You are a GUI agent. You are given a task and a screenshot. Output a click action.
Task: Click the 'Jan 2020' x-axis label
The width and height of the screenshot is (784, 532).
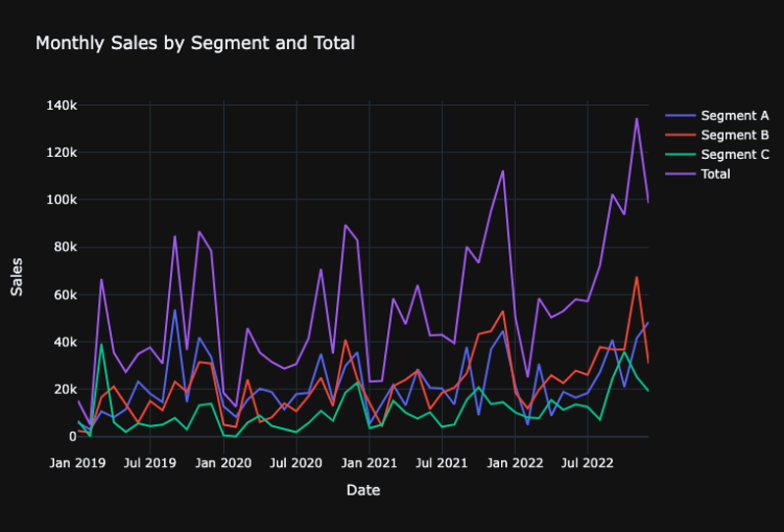click(223, 463)
